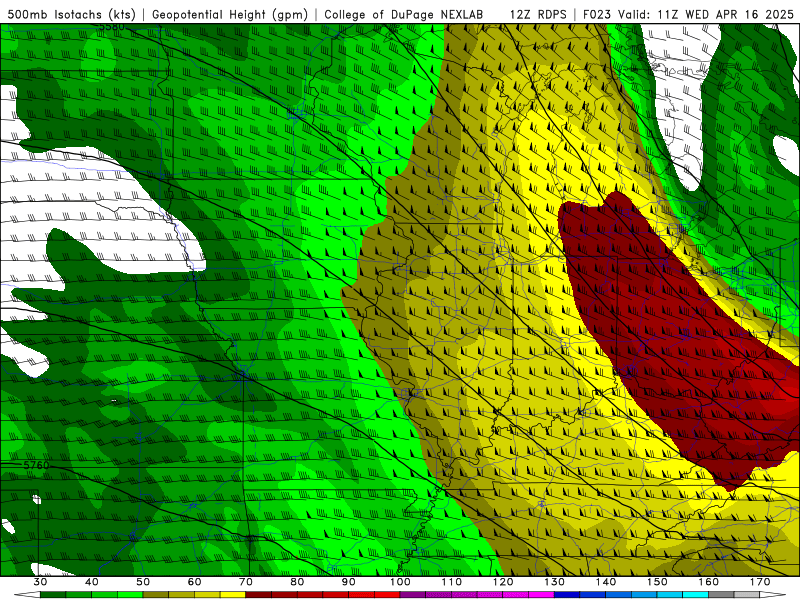
Task: Click the legend value 40
Action: click(92, 582)
